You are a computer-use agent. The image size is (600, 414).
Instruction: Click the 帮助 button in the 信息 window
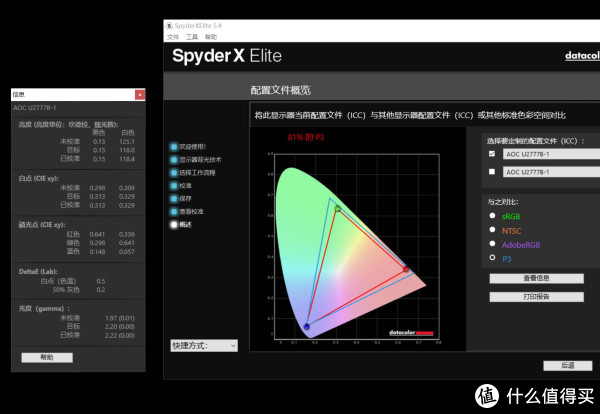[47, 357]
